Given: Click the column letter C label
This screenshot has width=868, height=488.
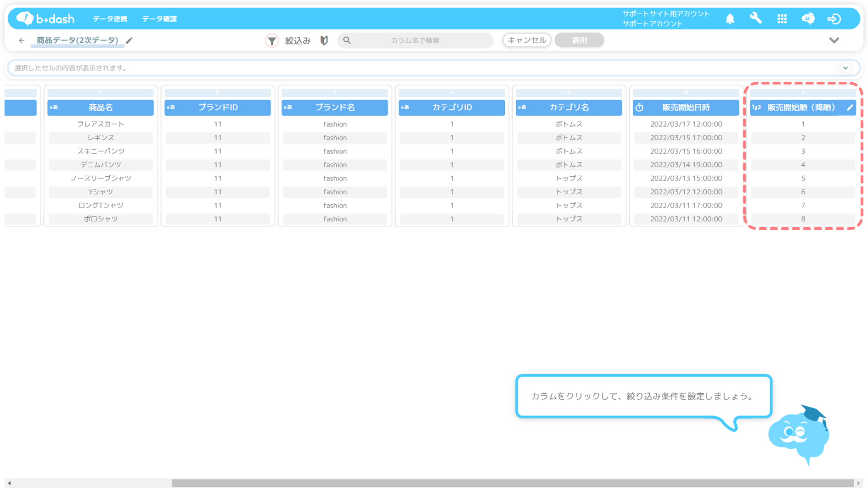Looking at the screenshot, I should tap(101, 93).
